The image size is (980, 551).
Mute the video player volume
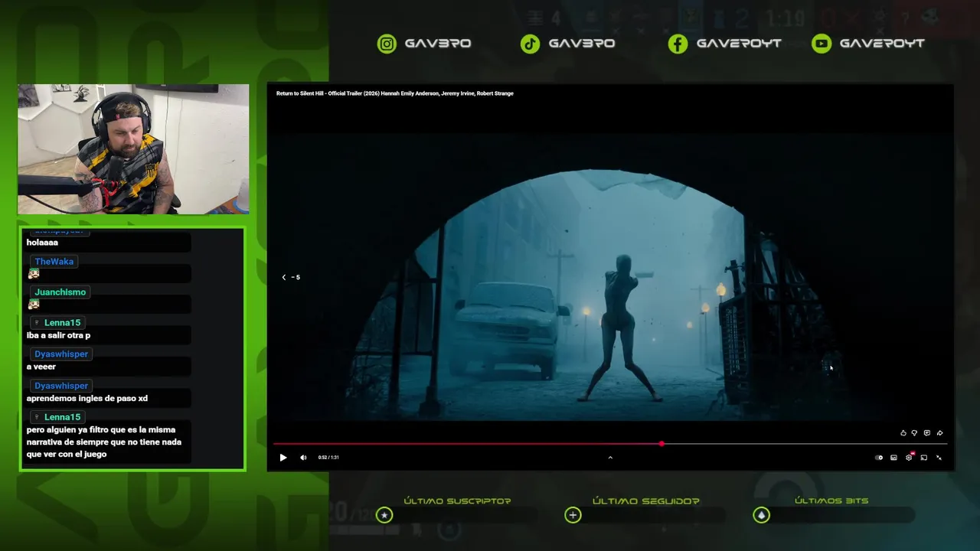coord(303,458)
